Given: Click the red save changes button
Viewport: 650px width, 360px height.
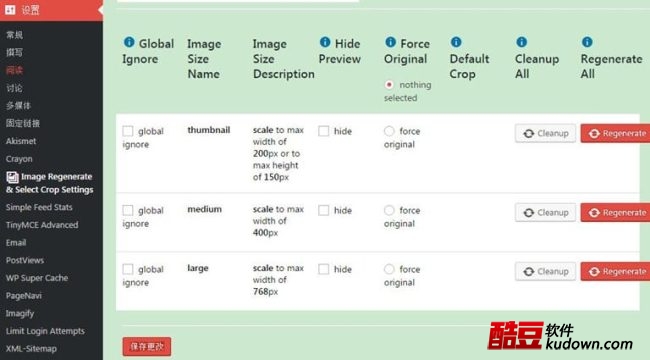Looking at the screenshot, I should click(147, 346).
